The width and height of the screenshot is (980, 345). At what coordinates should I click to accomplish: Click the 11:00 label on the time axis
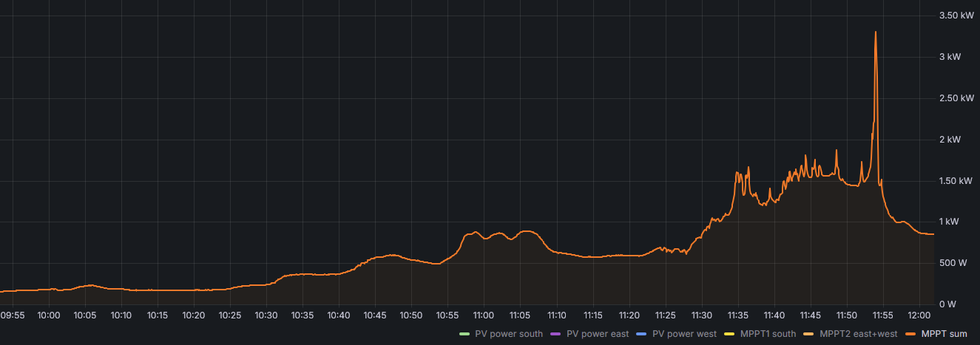(483, 315)
